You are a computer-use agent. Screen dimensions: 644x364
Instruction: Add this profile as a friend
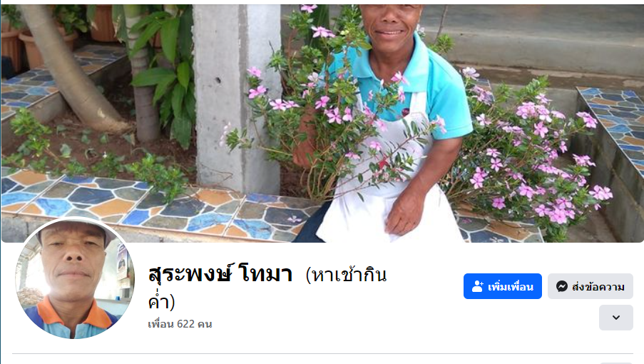pos(503,286)
